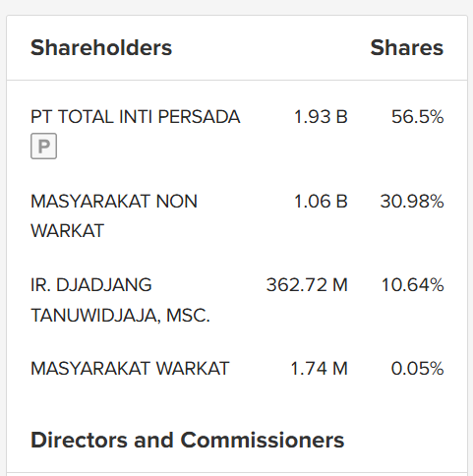This screenshot has height=476, width=473.
Task: Click the 1.06 B share count
Action: (321, 201)
